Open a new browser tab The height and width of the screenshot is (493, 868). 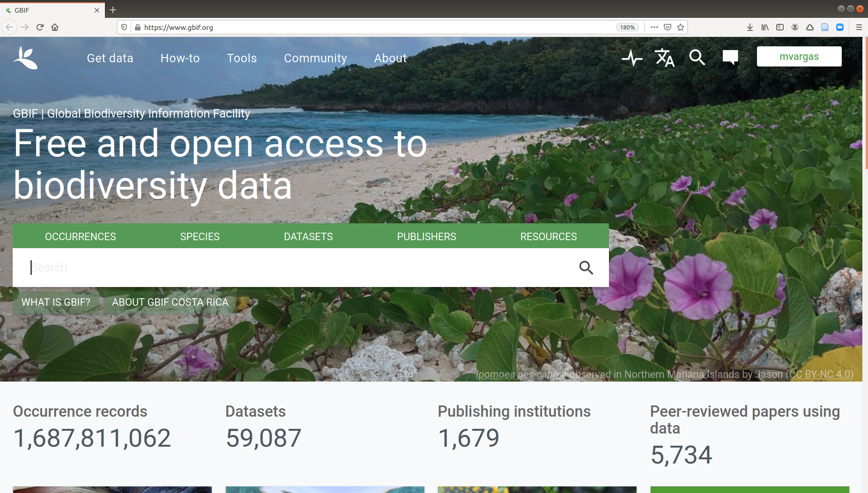pyautogui.click(x=113, y=10)
